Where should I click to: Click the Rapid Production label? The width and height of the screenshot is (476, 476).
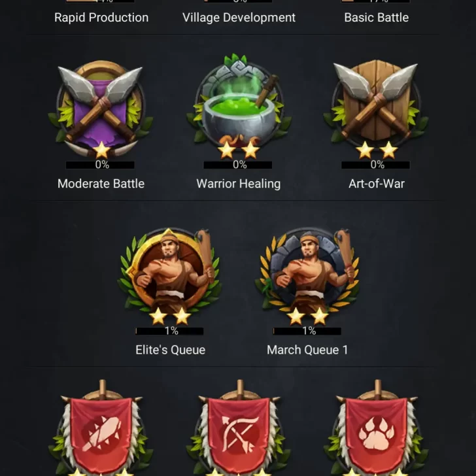click(x=101, y=18)
